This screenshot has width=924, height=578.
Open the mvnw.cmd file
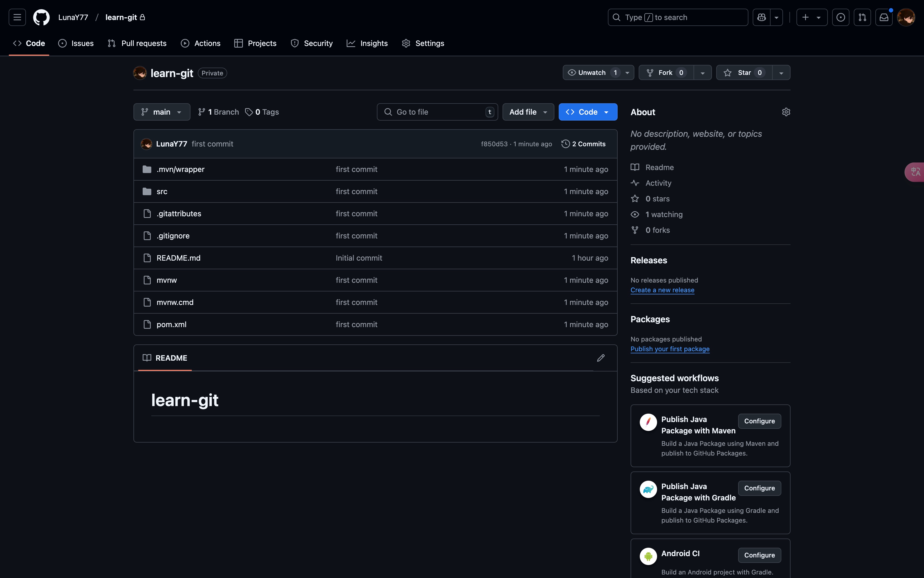tap(175, 302)
